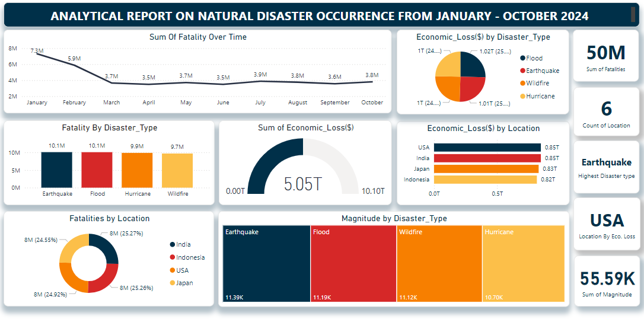Select the India bar in Economic_Loss by Location

click(x=487, y=158)
